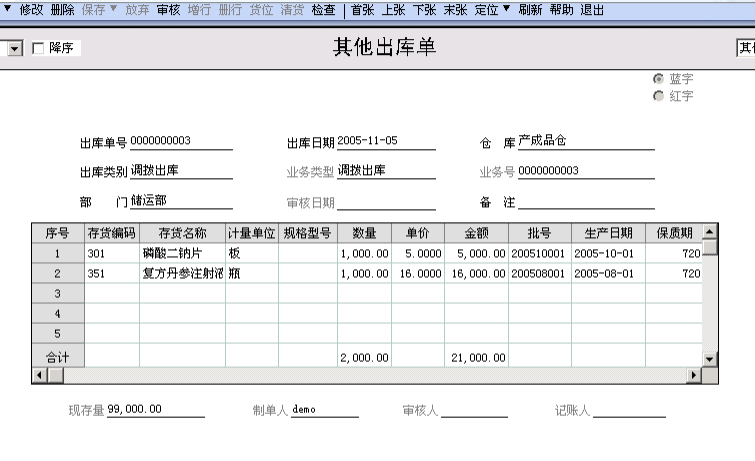Click cell 磷酸二钠片 in the table
This screenshot has width=755, height=461.
182,253
